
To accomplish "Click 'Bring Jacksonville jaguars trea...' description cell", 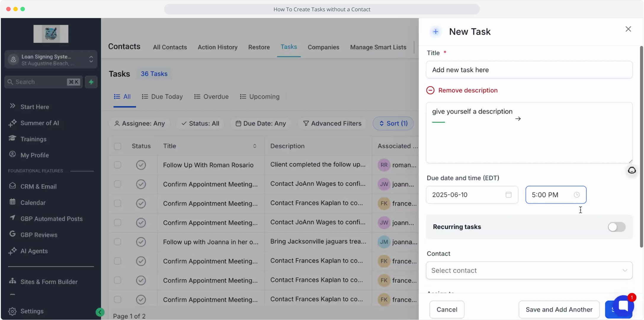I will (318, 241).
